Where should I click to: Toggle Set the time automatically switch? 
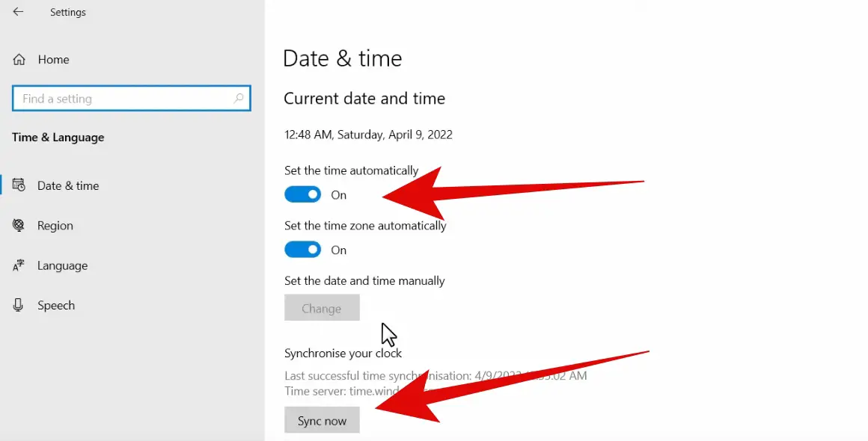pos(303,194)
